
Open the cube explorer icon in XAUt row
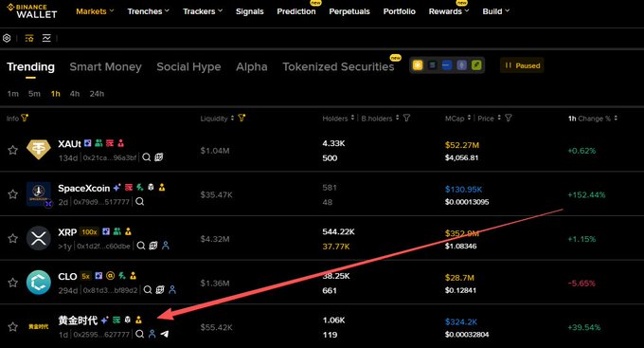(158, 157)
